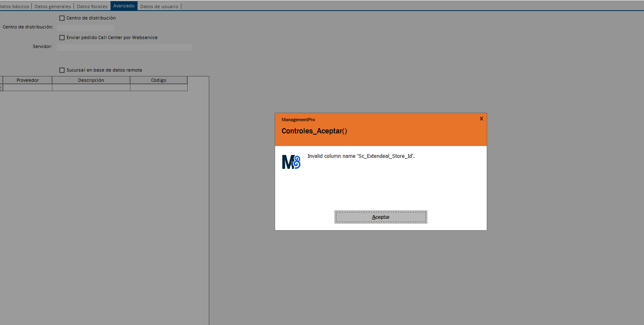Screen dimensions: 644x325
Task: Go to the Datos fiscales tab
Action: click(92, 7)
